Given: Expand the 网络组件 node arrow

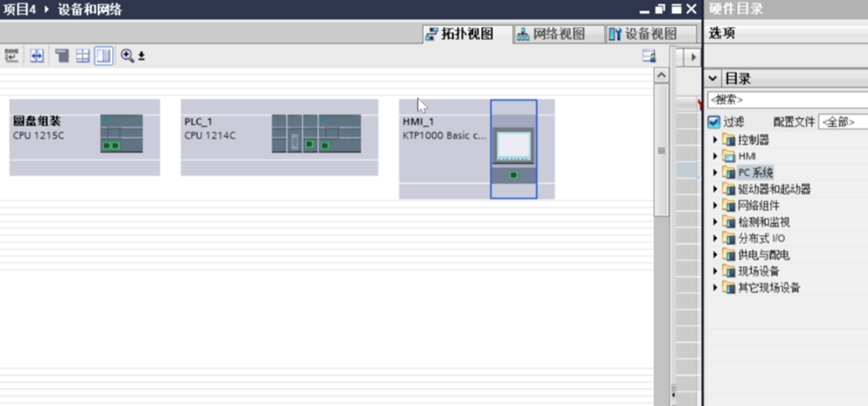Looking at the screenshot, I should pyautogui.click(x=715, y=206).
